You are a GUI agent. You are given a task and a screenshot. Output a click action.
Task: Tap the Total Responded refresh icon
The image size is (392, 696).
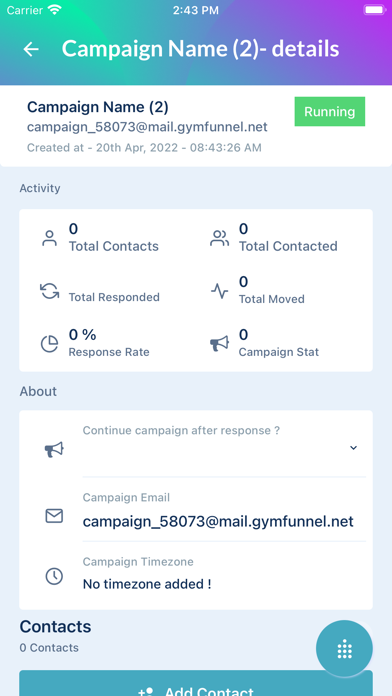pyautogui.click(x=49, y=291)
